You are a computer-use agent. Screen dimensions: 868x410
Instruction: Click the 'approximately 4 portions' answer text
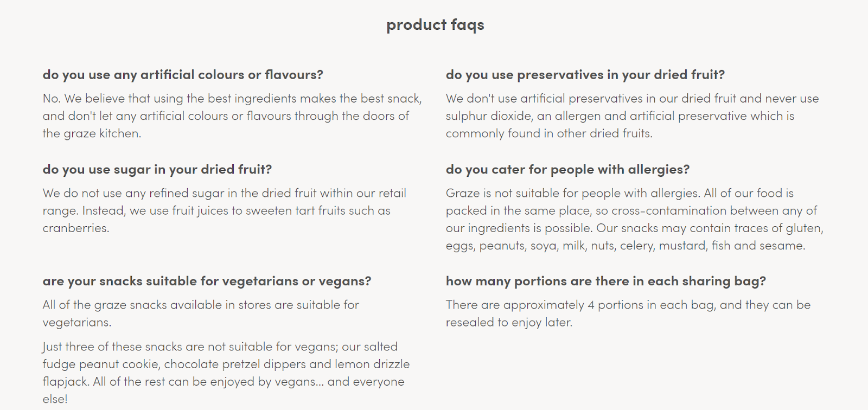(x=628, y=313)
